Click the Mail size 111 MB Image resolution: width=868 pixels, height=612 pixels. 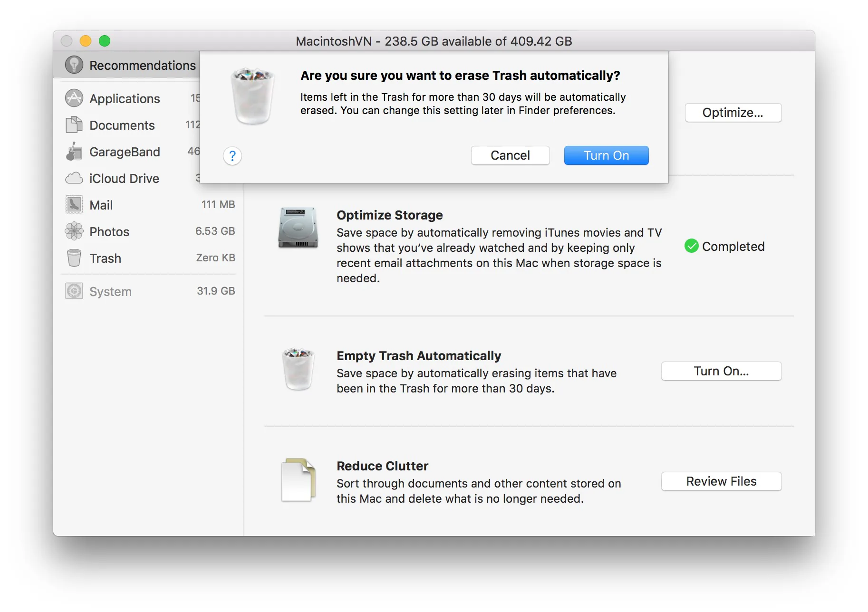(x=218, y=204)
